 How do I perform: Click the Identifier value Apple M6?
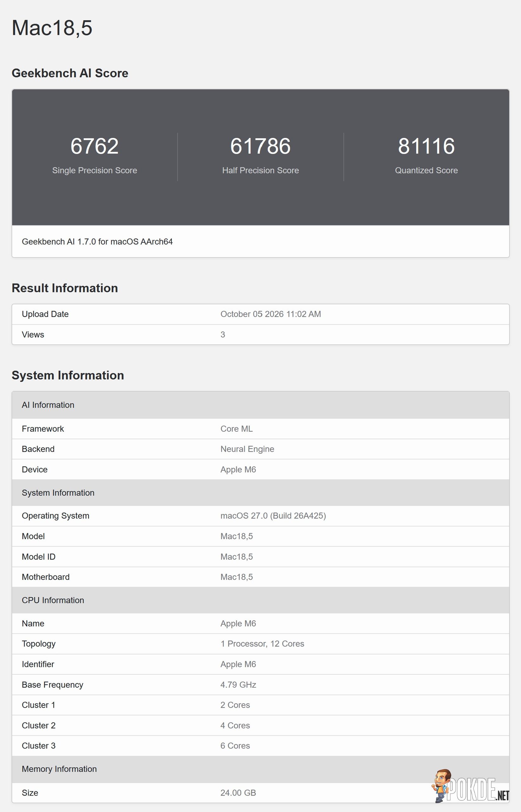[238, 664]
